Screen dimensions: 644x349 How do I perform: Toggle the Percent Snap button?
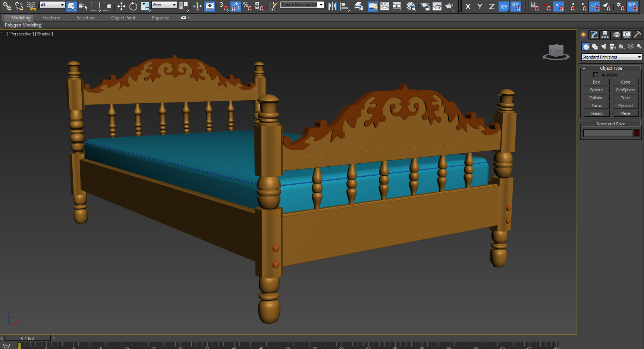pos(248,6)
